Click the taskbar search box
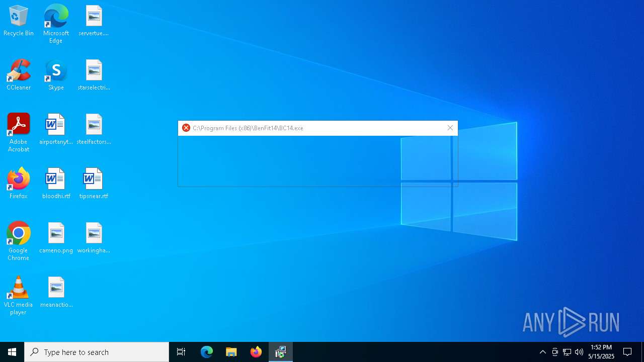This screenshot has height=362, width=644. (97, 352)
